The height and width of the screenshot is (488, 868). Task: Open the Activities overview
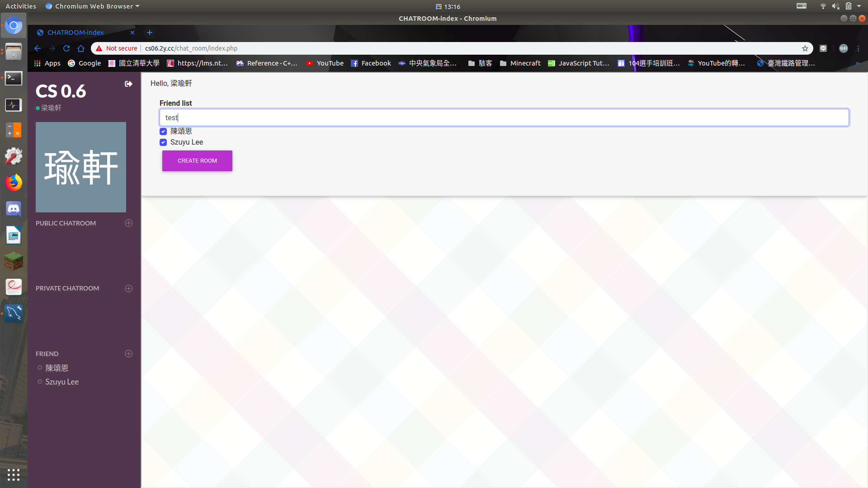pyautogui.click(x=21, y=6)
